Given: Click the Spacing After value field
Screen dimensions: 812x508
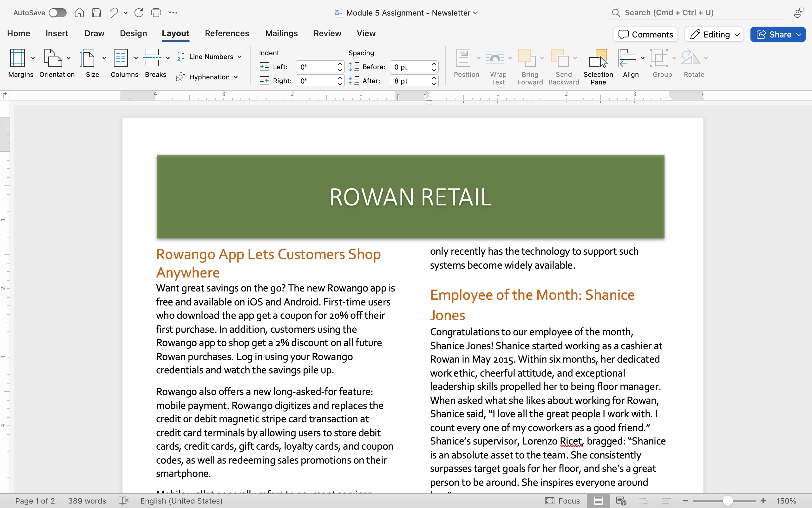Looking at the screenshot, I should coord(410,81).
